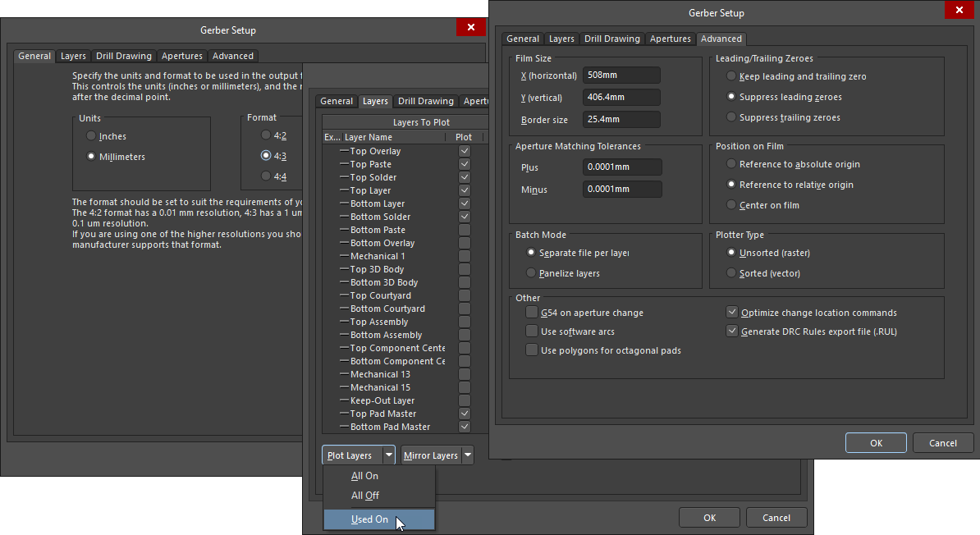
Task: Close the front Gerber Setup dialog
Action: coord(959,11)
